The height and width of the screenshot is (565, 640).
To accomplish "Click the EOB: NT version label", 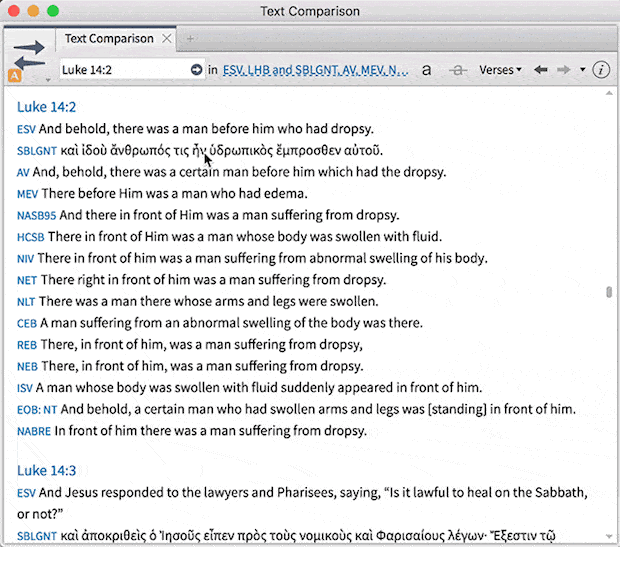I will point(37,410).
